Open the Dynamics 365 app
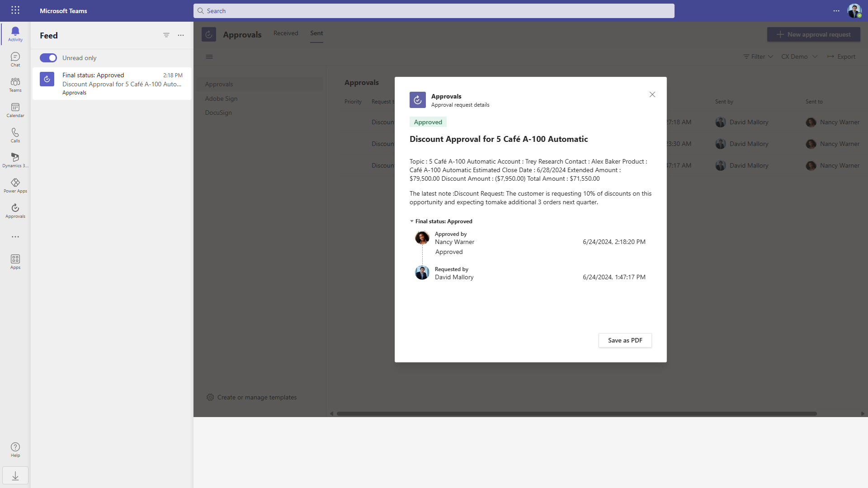The height and width of the screenshot is (488, 868). point(15,161)
